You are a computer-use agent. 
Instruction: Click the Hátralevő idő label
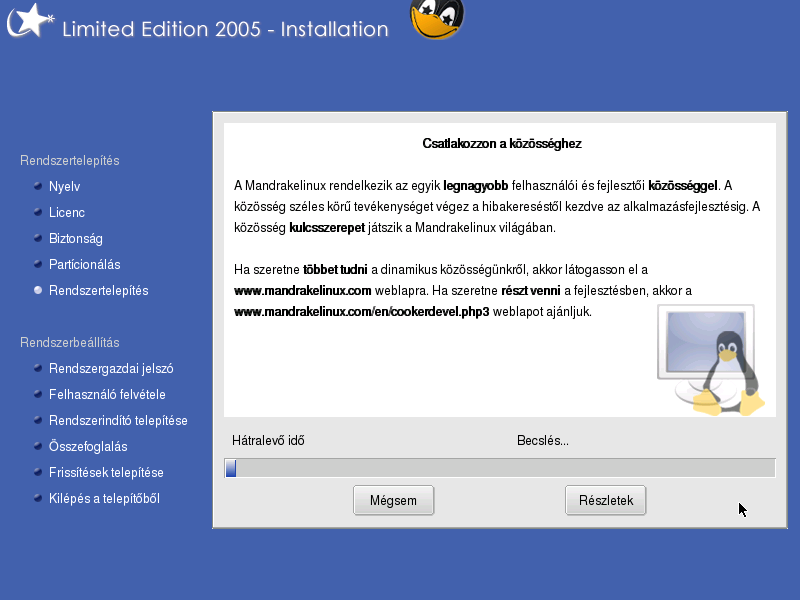(x=268, y=440)
